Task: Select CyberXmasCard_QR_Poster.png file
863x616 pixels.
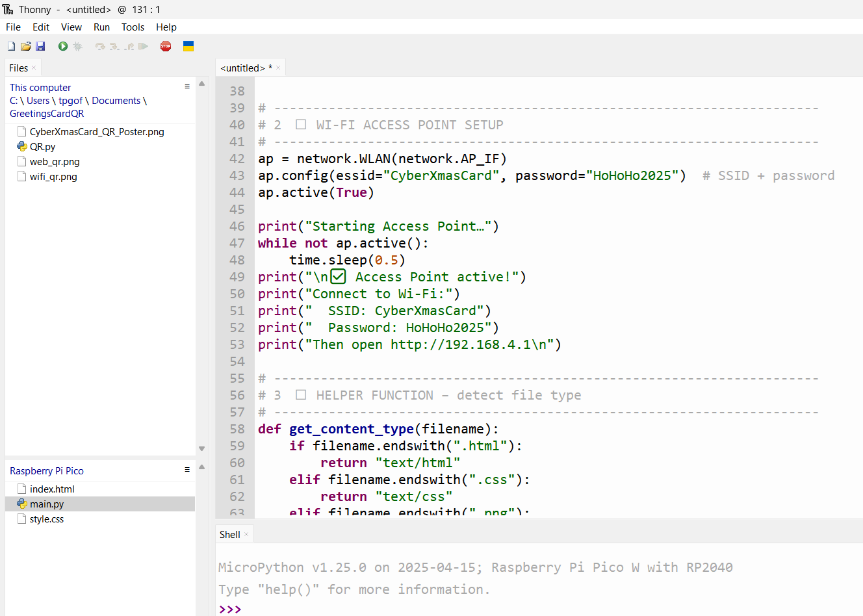Action: click(x=97, y=131)
